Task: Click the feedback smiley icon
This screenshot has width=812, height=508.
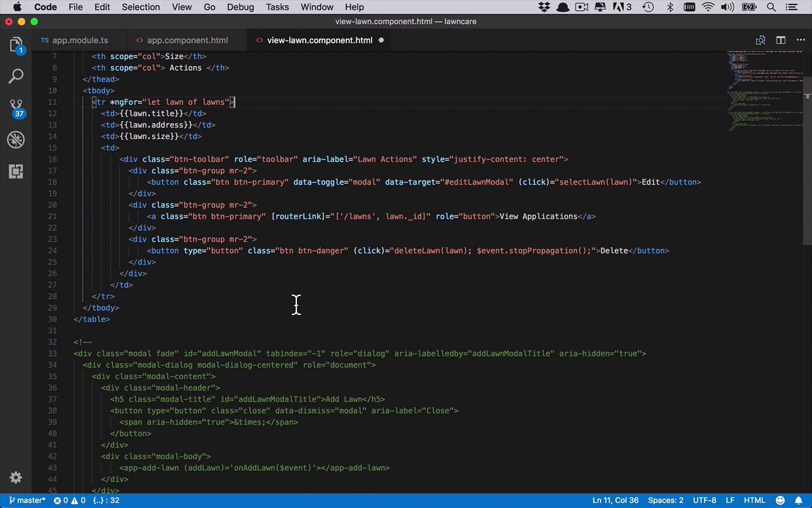Action: tap(780, 500)
